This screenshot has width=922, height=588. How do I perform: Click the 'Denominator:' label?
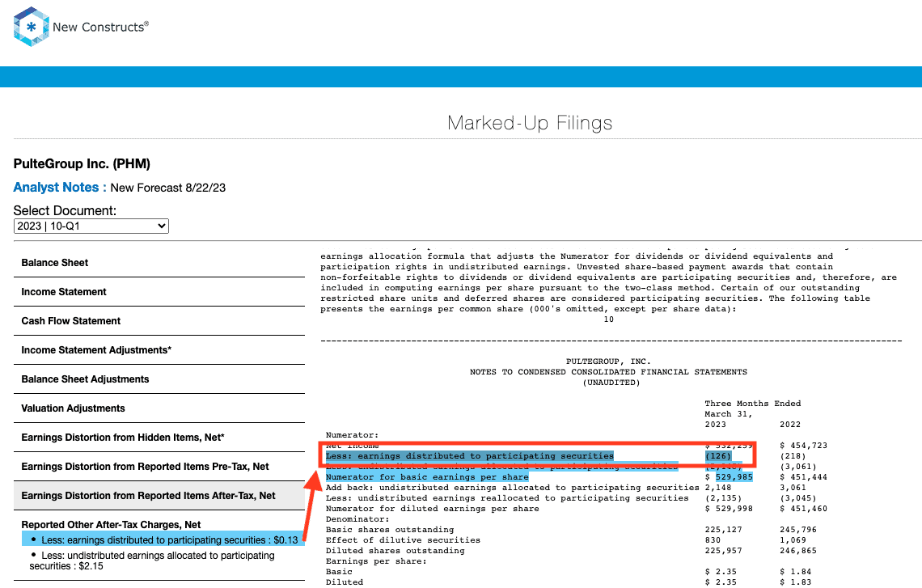pos(357,520)
